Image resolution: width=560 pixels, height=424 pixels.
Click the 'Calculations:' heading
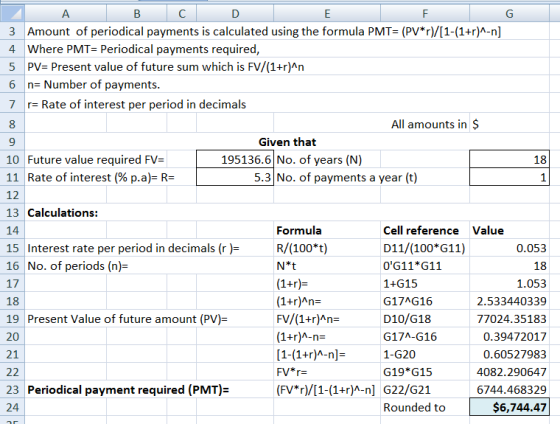tap(62, 213)
